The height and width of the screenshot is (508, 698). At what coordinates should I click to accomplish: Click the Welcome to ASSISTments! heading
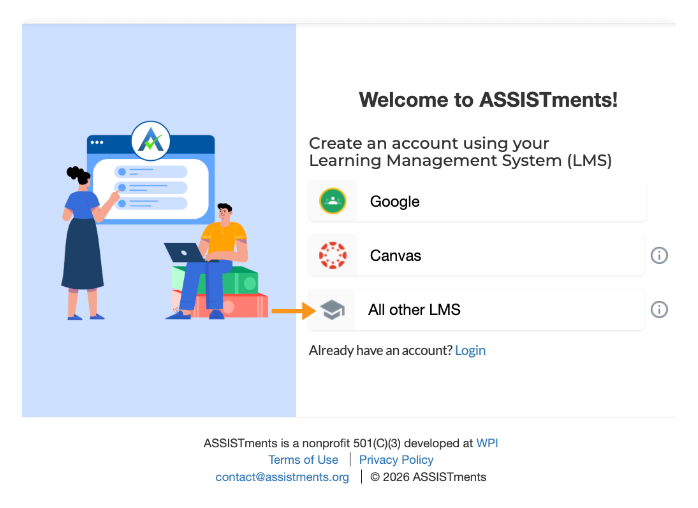(488, 100)
